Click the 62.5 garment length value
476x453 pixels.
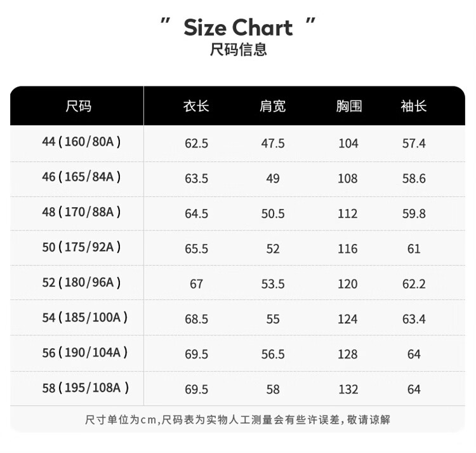click(196, 144)
